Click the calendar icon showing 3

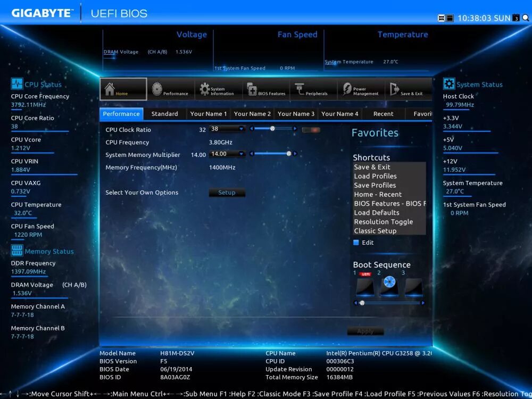point(516,18)
